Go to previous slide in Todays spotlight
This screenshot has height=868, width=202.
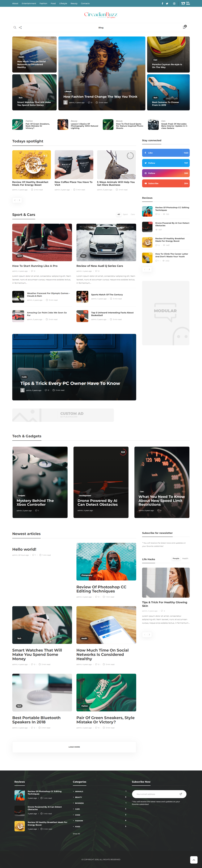pos(15,200)
